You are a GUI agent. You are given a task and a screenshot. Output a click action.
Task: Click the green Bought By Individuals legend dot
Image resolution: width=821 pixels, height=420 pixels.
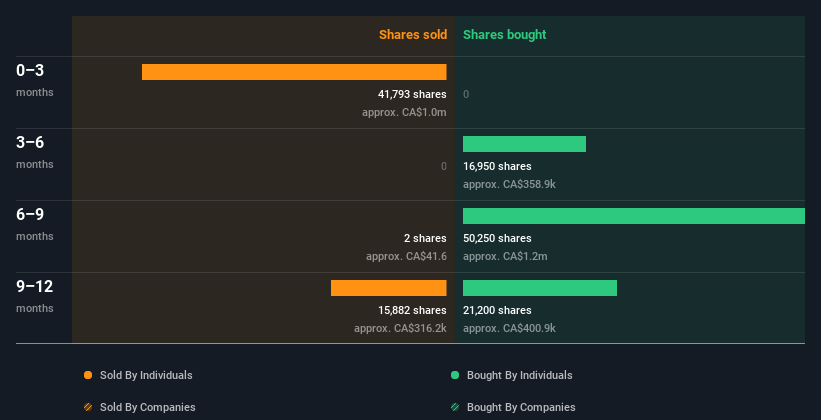tap(455, 375)
